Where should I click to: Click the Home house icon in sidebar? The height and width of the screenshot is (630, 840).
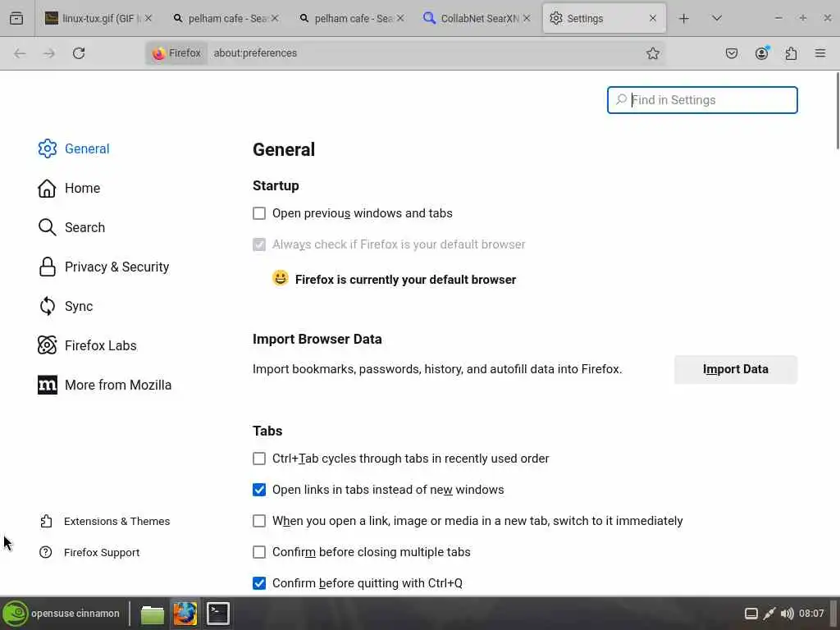pyautogui.click(x=47, y=188)
